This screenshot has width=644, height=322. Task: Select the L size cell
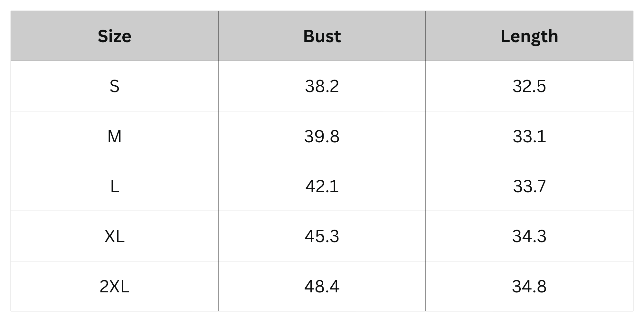(x=115, y=186)
